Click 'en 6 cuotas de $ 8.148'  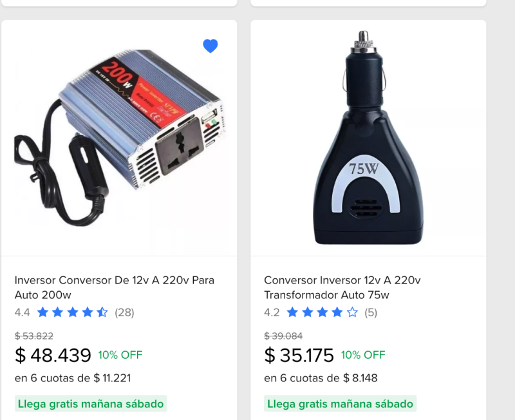coord(321,378)
